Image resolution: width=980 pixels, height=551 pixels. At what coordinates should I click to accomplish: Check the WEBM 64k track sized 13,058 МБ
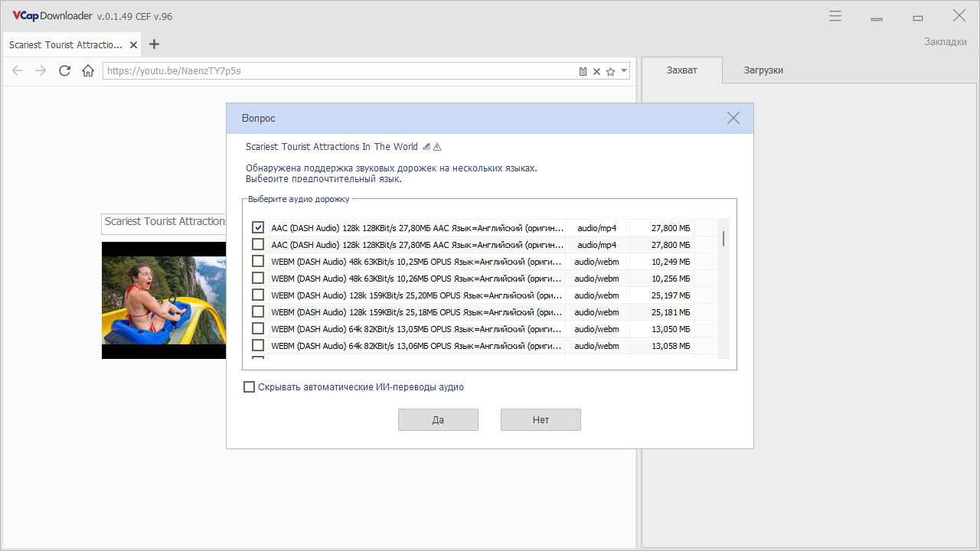(258, 346)
